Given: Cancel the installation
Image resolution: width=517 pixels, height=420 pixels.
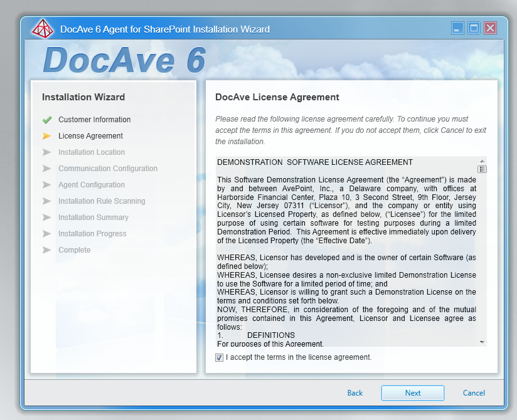Looking at the screenshot, I should [x=474, y=393].
